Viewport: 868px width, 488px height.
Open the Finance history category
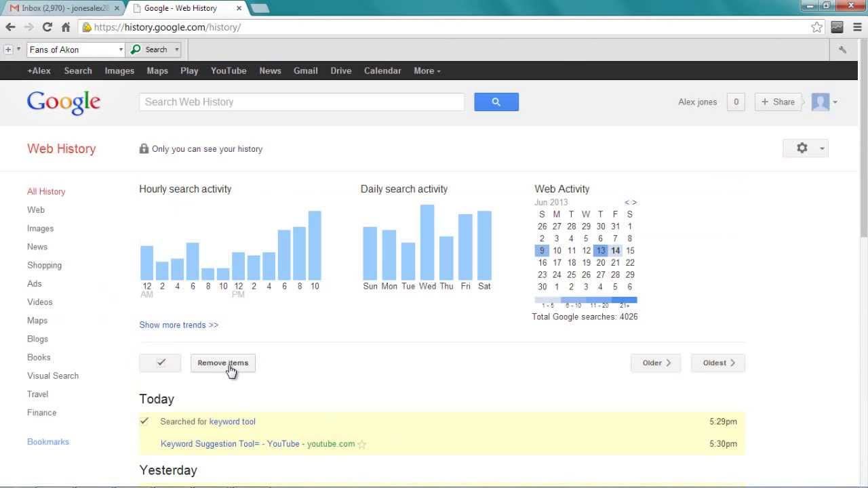coord(41,412)
